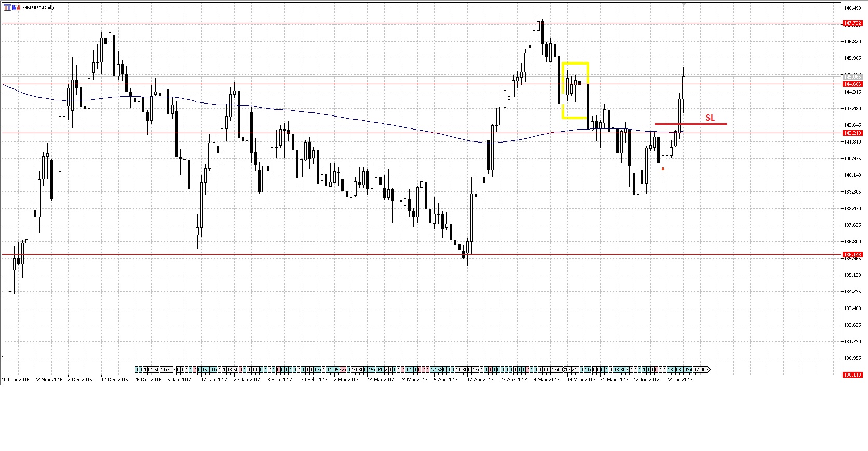Open the 03:30 calendar event marker
The image size is (868, 451).
pos(620,370)
